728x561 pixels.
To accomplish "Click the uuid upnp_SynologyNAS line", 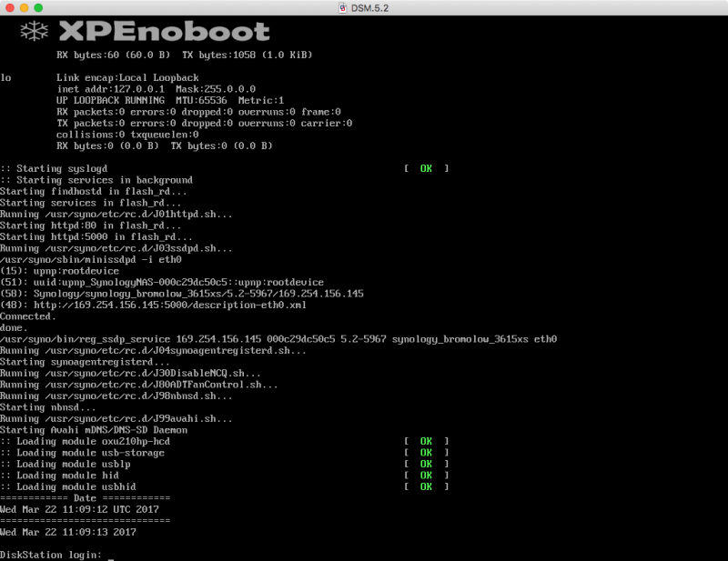I will click(x=162, y=282).
